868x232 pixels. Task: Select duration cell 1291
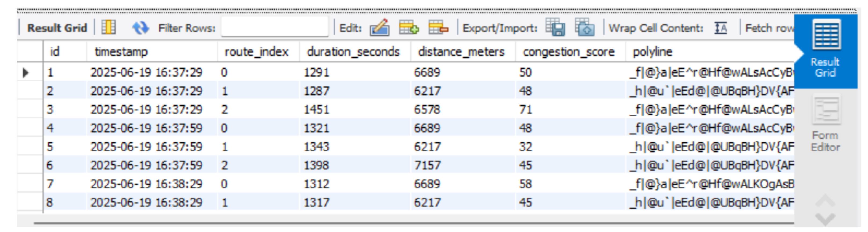[x=355, y=72]
